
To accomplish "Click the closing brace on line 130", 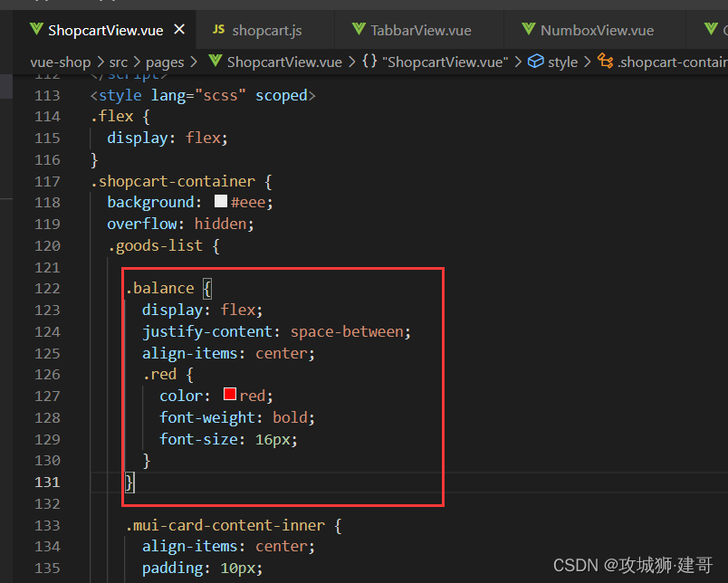I will pyautogui.click(x=147, y=461).
